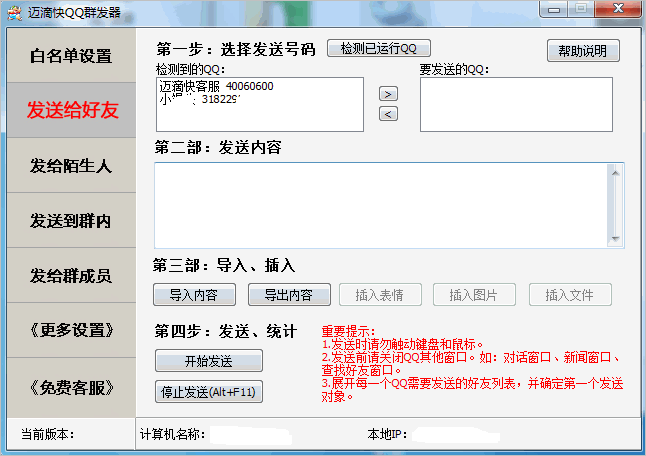
Task: Click the 导出内容 button
Action: click(x=289, y=295)
